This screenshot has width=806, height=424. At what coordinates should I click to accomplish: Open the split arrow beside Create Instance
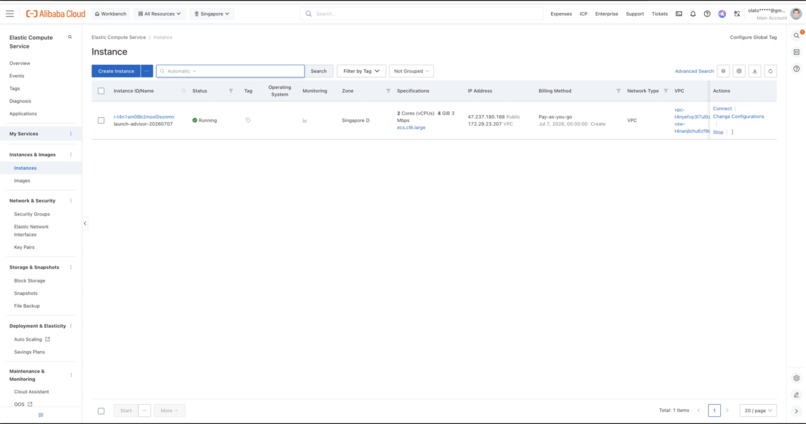click(x=146, y=71)
